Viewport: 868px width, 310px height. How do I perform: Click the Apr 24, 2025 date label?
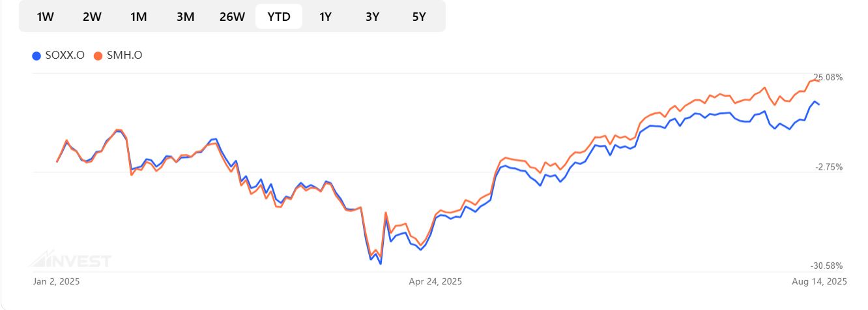[435, 281]
